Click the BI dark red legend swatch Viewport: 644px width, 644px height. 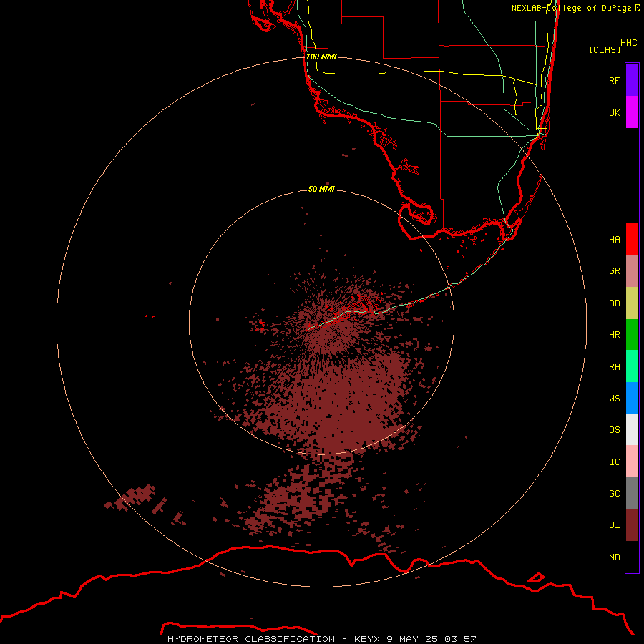tap(632, 525)
